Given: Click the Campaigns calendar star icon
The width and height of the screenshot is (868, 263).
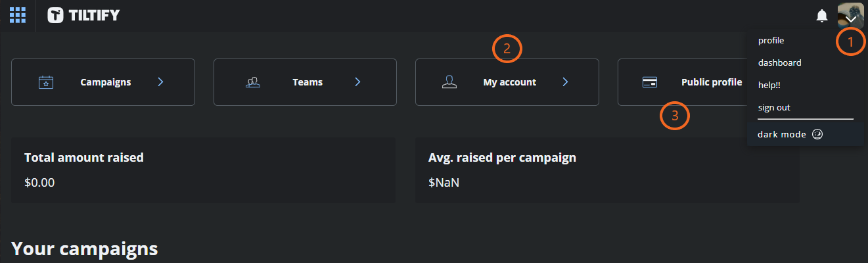Looking at the screenshot, I should [46, 82].
